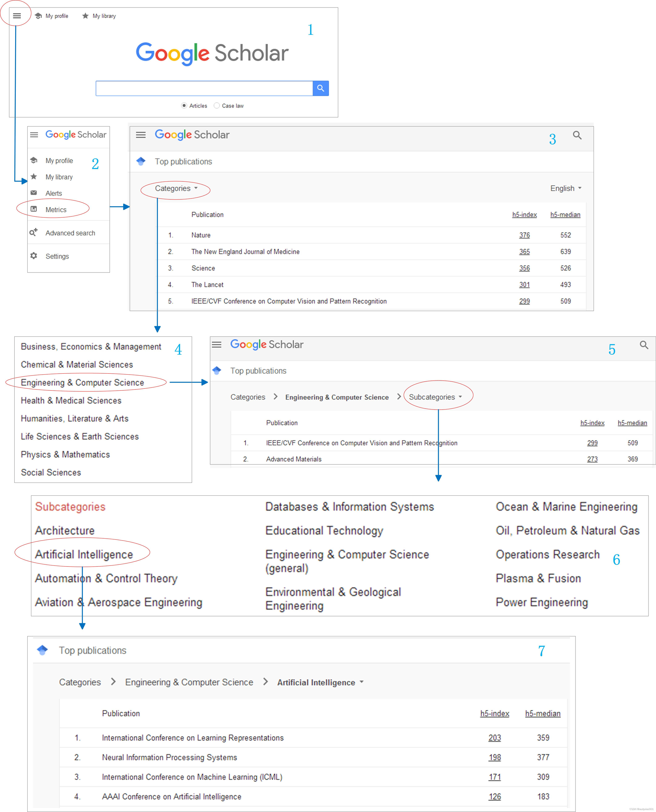Click Advanced search icon in sidebar
Screen dimensions: 656x812
point(34,232)
